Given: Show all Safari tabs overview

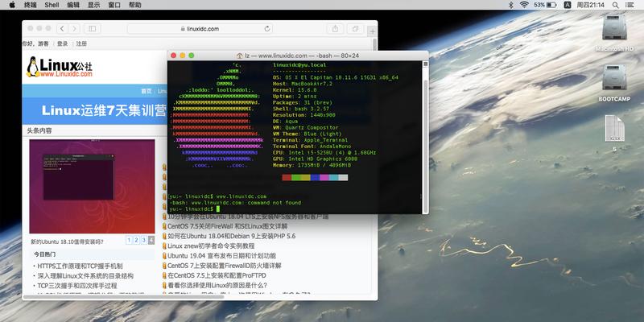Looking at the screenshot, I should point(355,29).
